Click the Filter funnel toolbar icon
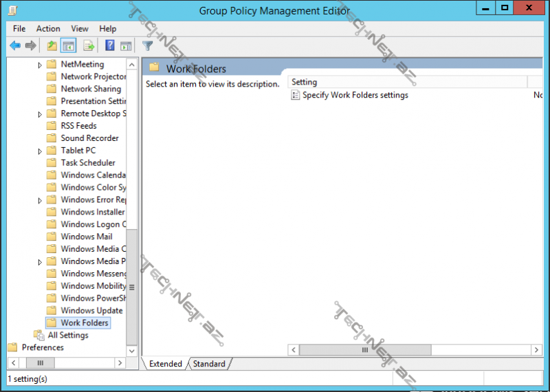550x392 pixels. [x=147, y=46]
